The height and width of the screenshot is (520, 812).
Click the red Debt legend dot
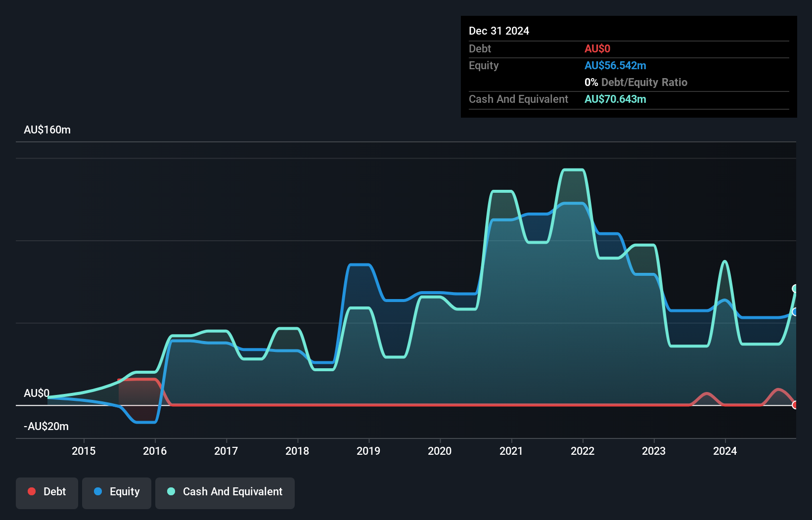(32, 491)
